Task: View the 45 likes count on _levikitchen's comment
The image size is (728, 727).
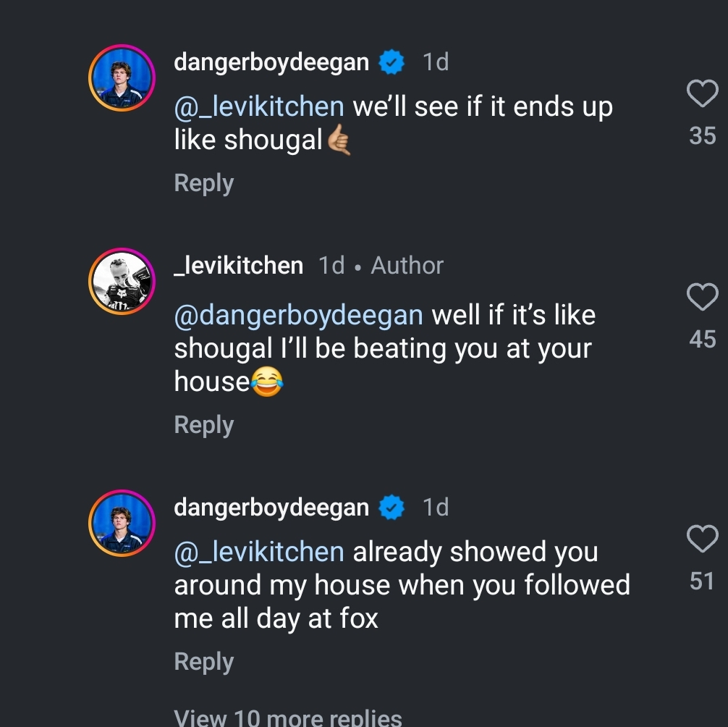Action: tap(702, 338)
